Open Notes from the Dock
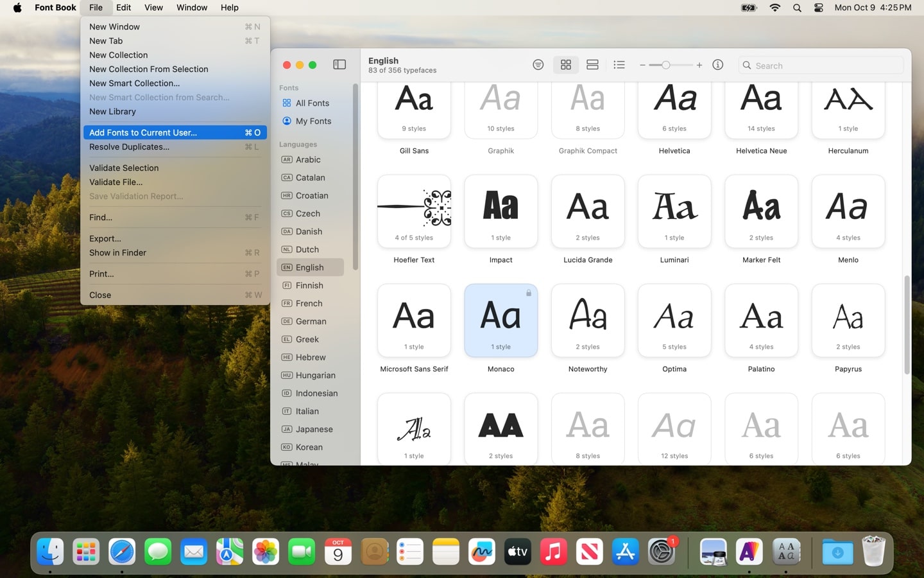Screen dimensions: 924x578 (446, 552)
